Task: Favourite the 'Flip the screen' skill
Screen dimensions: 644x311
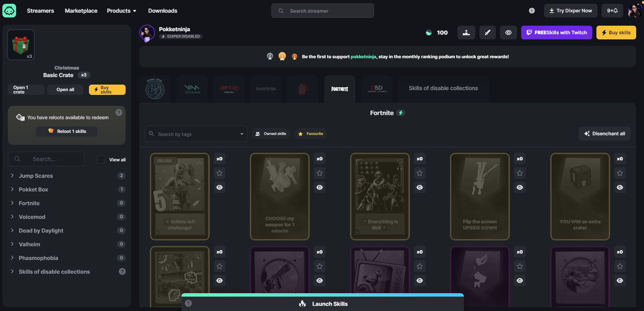Action: tap(520, 173)
